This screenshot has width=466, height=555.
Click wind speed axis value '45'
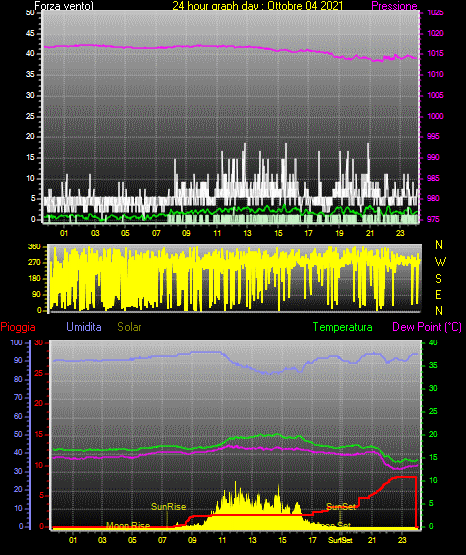[x=30, y=33]
